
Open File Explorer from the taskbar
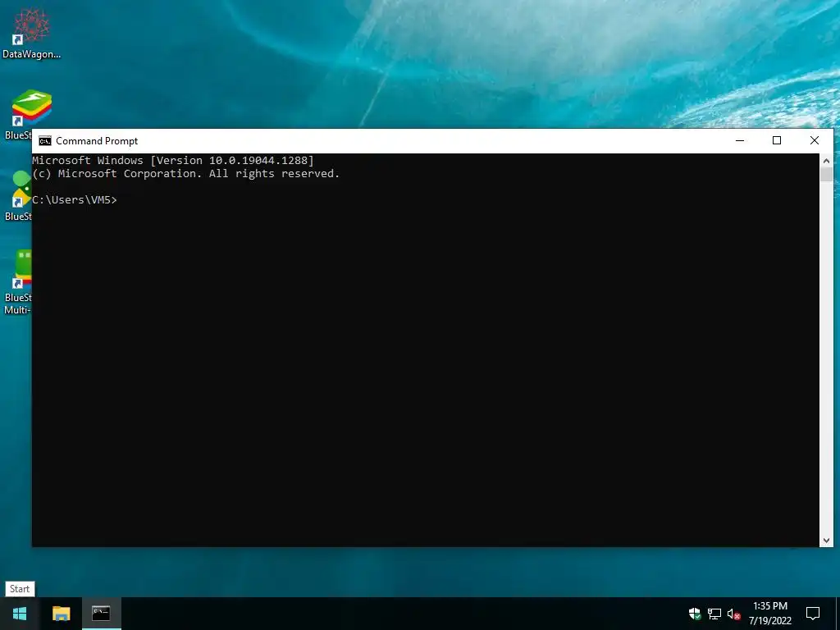(61, 614)
